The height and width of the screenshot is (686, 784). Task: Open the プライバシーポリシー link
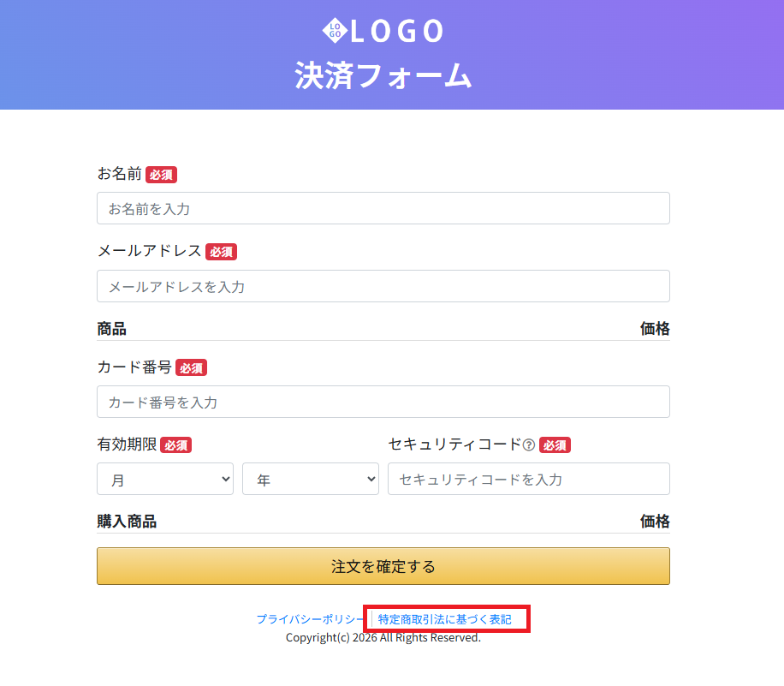310,619
